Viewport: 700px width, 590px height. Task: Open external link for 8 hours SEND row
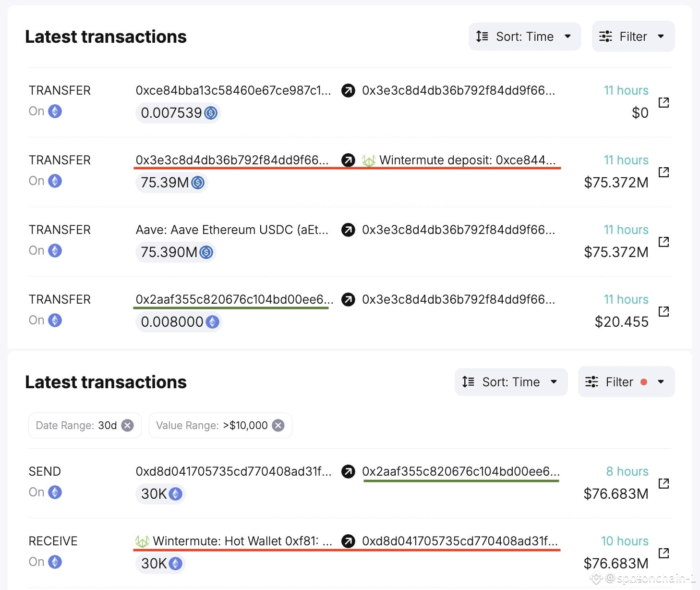[x=664, y=483]
